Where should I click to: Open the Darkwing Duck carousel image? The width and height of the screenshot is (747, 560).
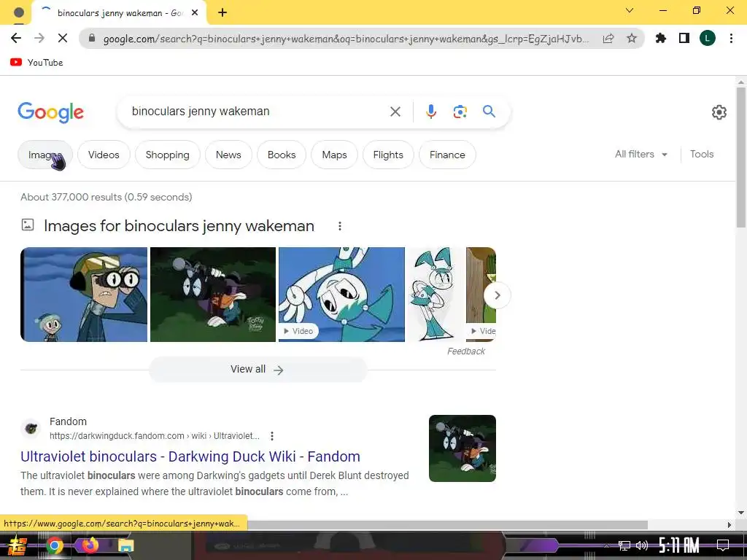(x=213, y=295)
